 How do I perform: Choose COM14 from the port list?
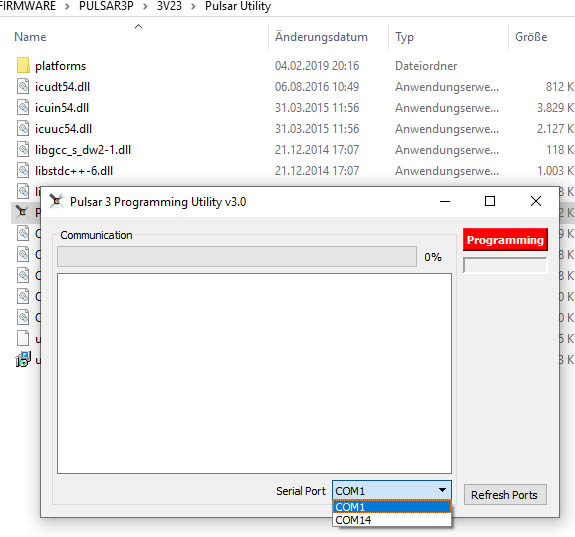point(392,520)
